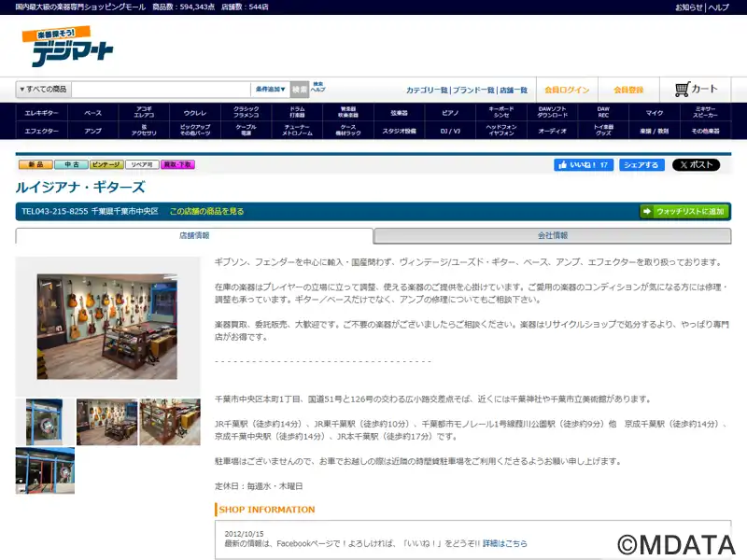Viewport: 747px width, 560px height.
Task: Click the 検索 search button
Action: (299, 90)
